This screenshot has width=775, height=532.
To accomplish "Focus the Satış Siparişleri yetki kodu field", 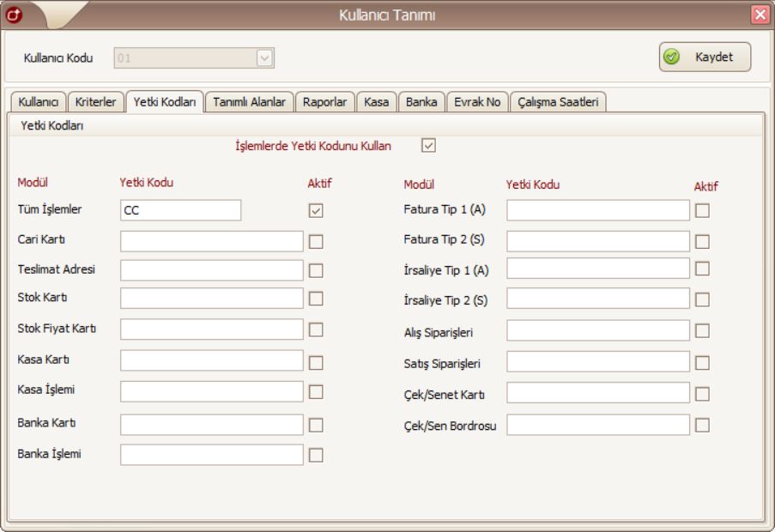I will click(598, 362).
